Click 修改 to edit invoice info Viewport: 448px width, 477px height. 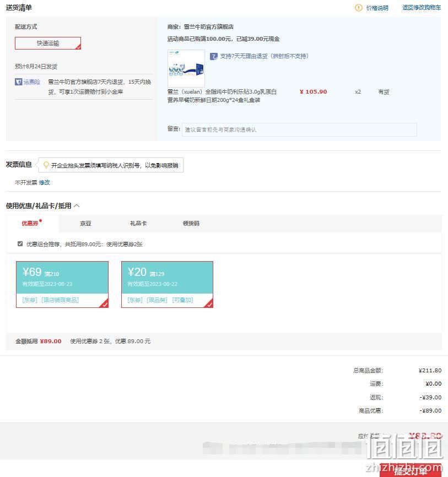(x=45, y=182)
